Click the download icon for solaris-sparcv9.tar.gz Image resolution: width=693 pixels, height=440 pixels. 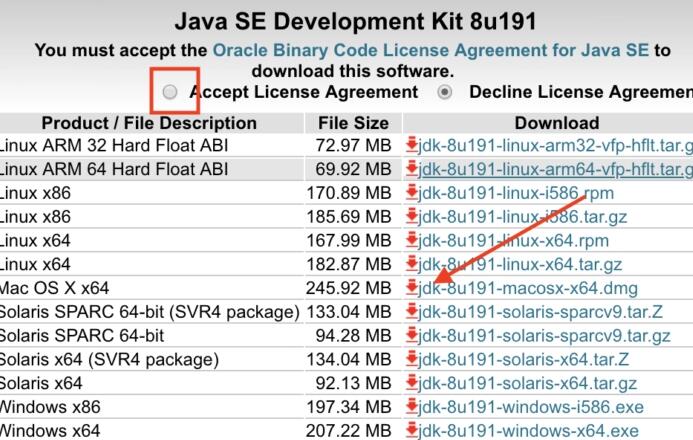click(411, 335)
